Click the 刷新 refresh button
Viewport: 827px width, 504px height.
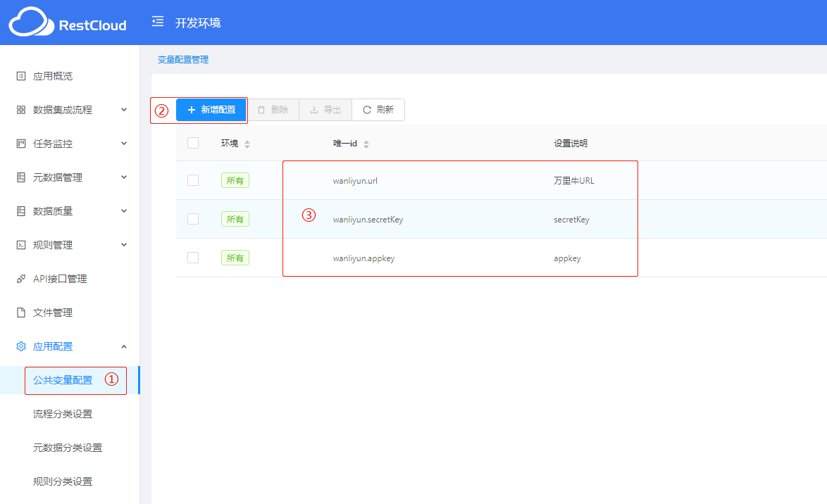tap(378, 110)
